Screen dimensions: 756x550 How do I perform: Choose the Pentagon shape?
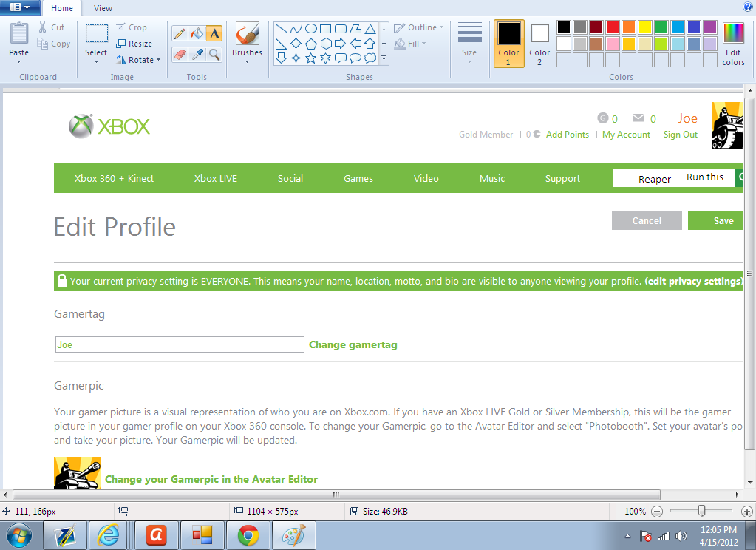pyautogui.click(x=311, y=44)
